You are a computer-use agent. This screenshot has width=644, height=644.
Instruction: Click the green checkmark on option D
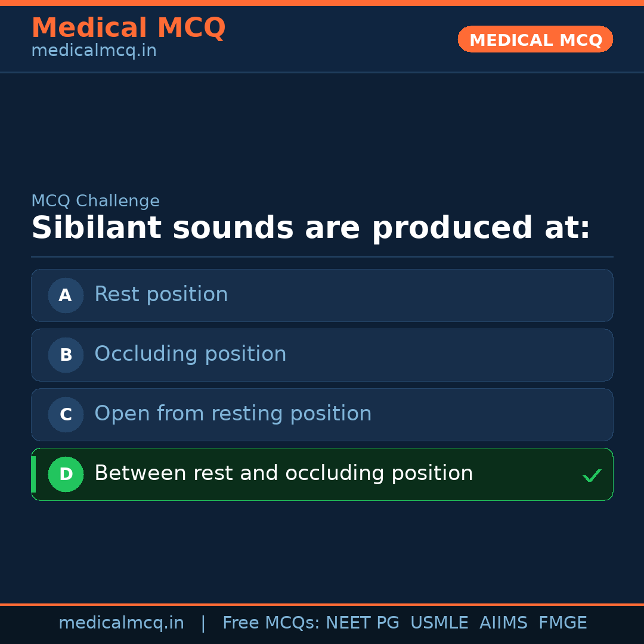pyautogui.click(x=592, y=475)
